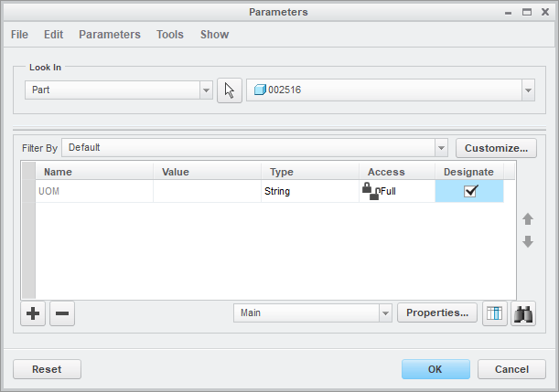Click the binoculars search icon
Screen dimensions: 559x392
point(523,313)
